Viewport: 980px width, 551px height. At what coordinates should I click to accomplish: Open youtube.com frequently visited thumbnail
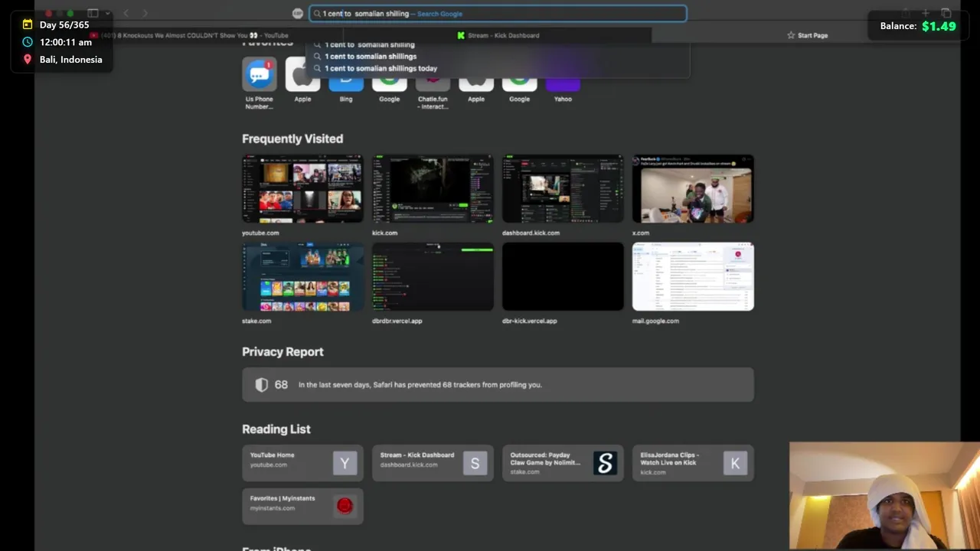pyautogui.click(x=302, y=189)
